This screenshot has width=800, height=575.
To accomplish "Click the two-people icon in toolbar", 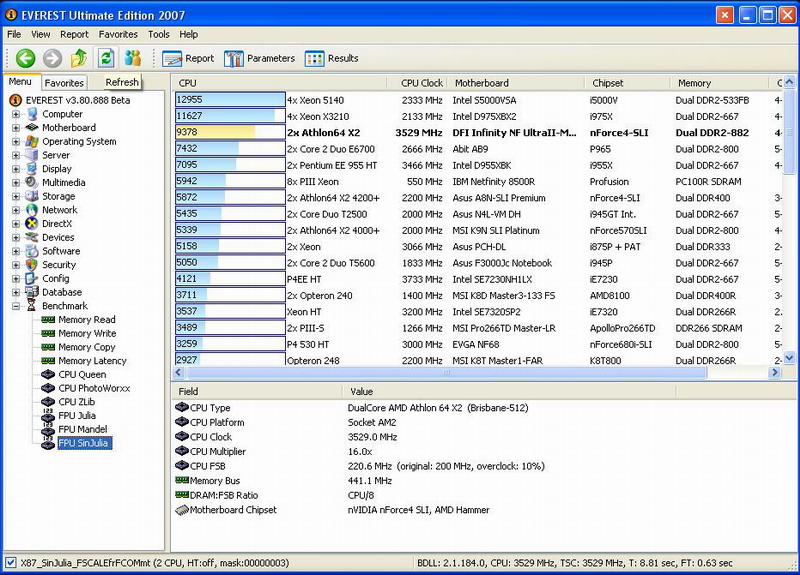I will pyautogui.click(x=132, y=59).
